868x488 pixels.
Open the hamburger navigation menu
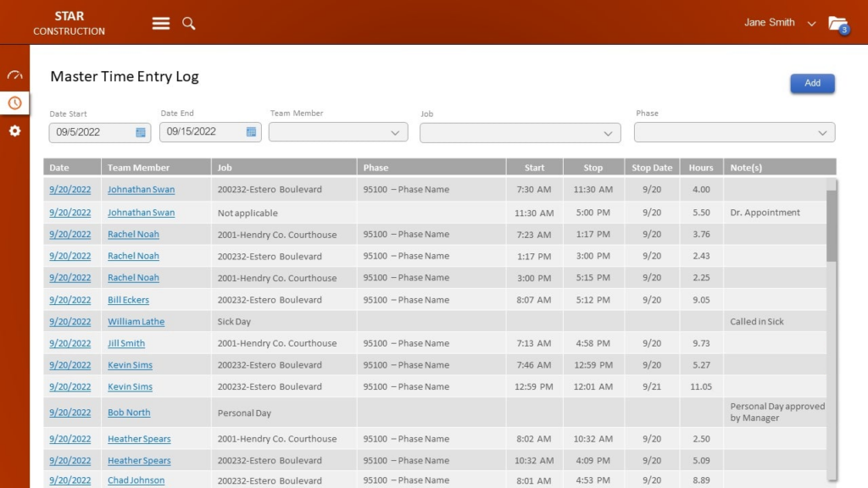click(160, 23)
